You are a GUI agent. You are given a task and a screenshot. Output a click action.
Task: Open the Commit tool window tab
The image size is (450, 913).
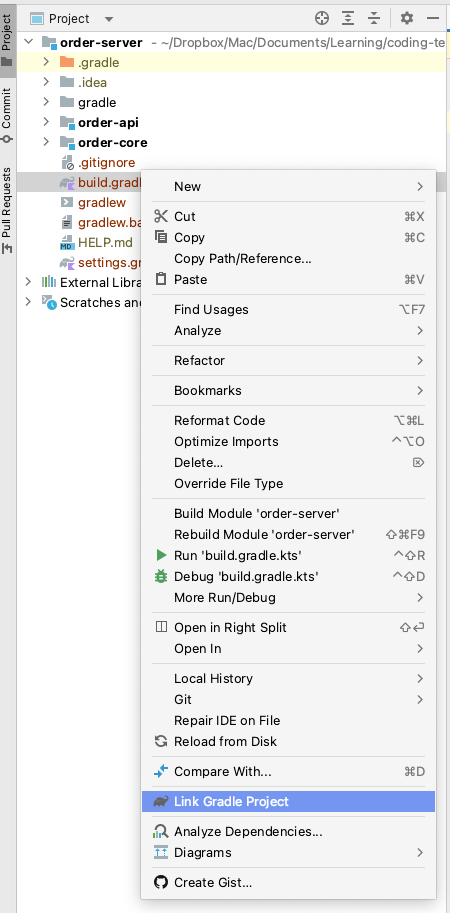tap(6, 116)
